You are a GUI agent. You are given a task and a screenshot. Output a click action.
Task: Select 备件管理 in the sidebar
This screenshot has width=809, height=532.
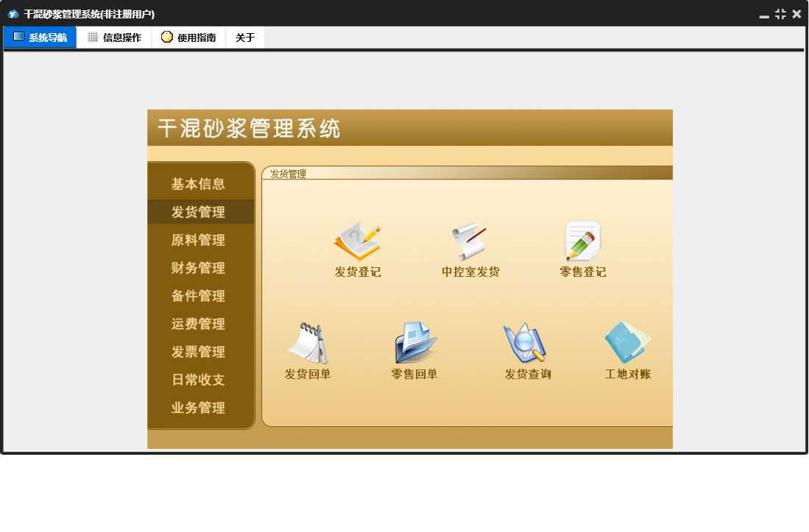(x=199, y=295)
